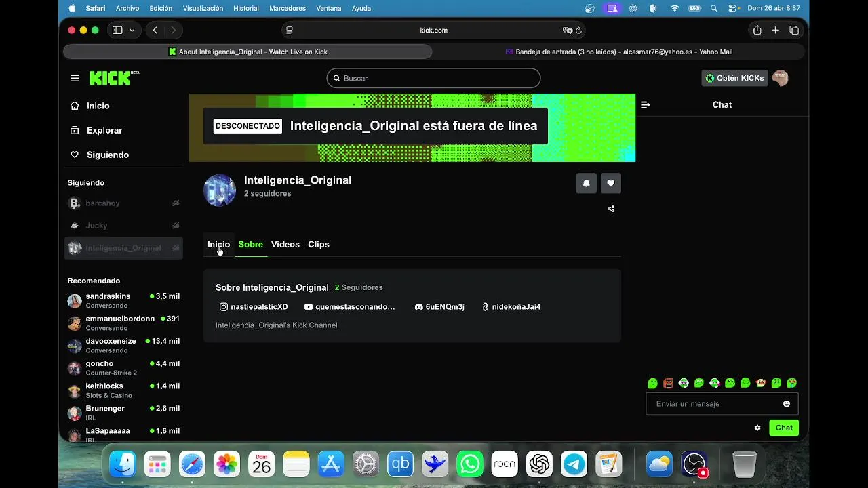Open the Safari share menu

tap(757, 30)
